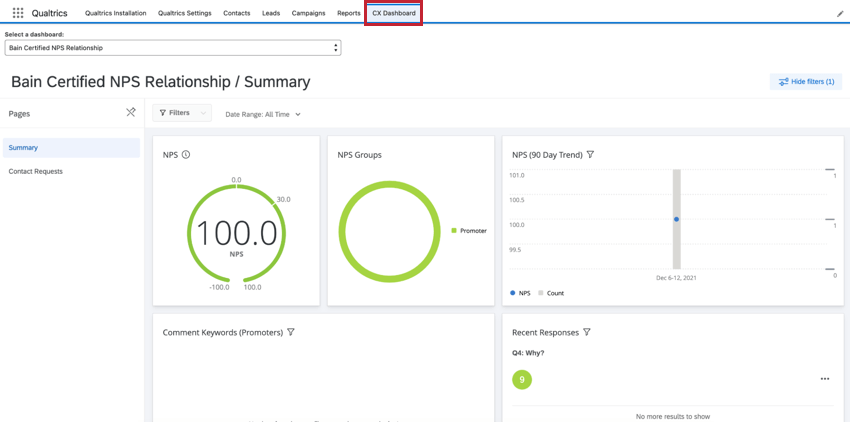Open the Select a dashboard dropdown
Image resolution: width=850 pixels, height=422 pixels.
point(172,48)
